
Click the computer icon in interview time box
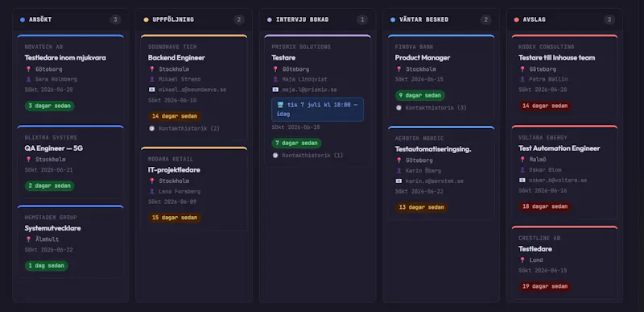(x=280, y=105)
